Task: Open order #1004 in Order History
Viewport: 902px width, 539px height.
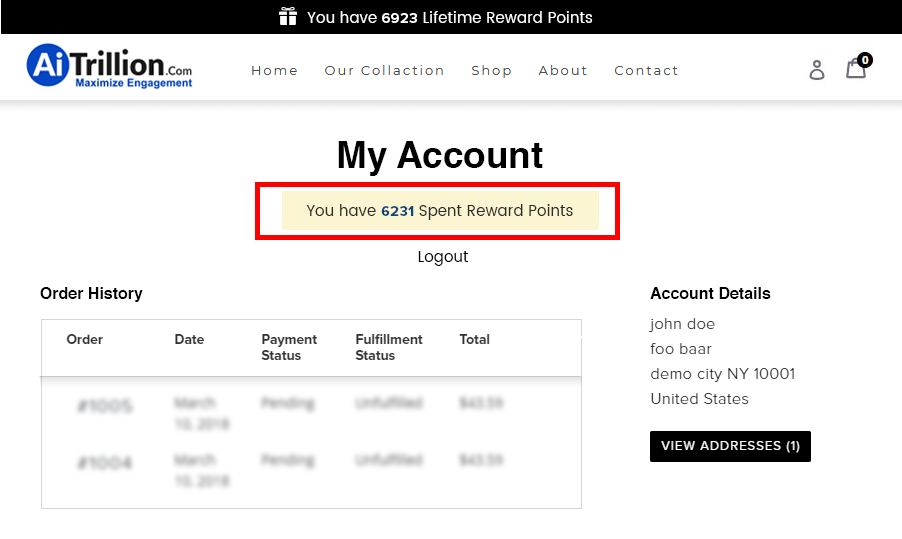Action: pos(104,463)
